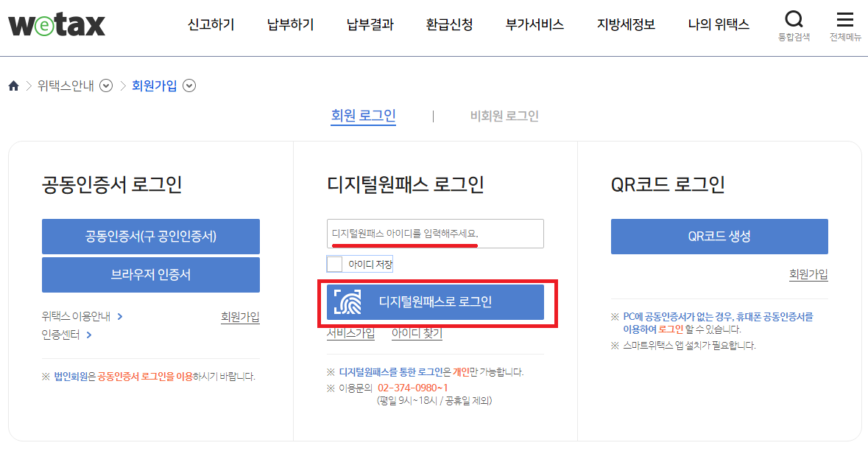This screenshot has width=868, height=454.
Task: Open the 환급신청 menu
Action: [x=450, y=24]
